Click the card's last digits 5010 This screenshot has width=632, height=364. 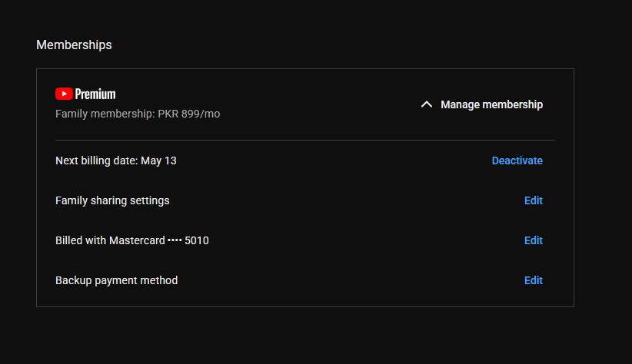[x=197, y=240]
